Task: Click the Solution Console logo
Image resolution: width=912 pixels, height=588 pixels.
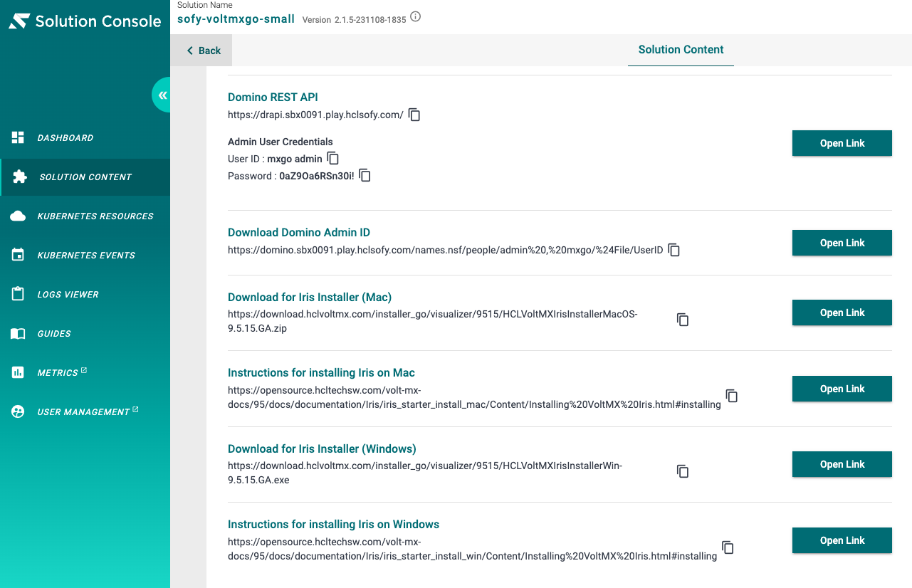Action: (x=85, y=21)
